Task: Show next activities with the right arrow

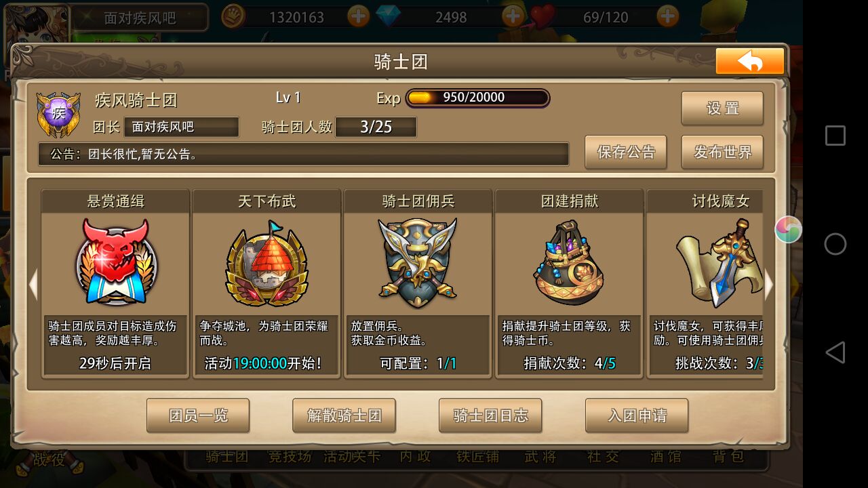Action: click(768, 285)
